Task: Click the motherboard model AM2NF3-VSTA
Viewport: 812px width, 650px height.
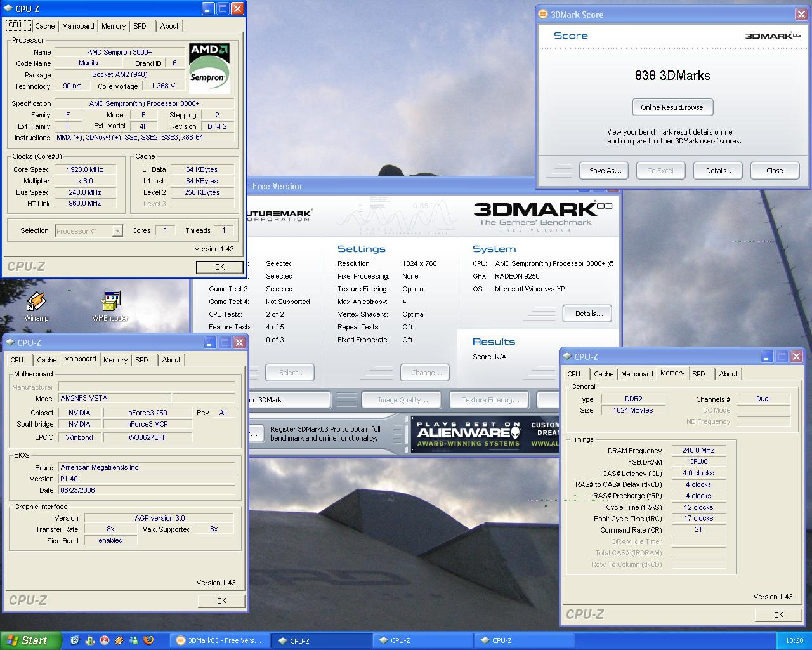Action: [x=114, y=398]
